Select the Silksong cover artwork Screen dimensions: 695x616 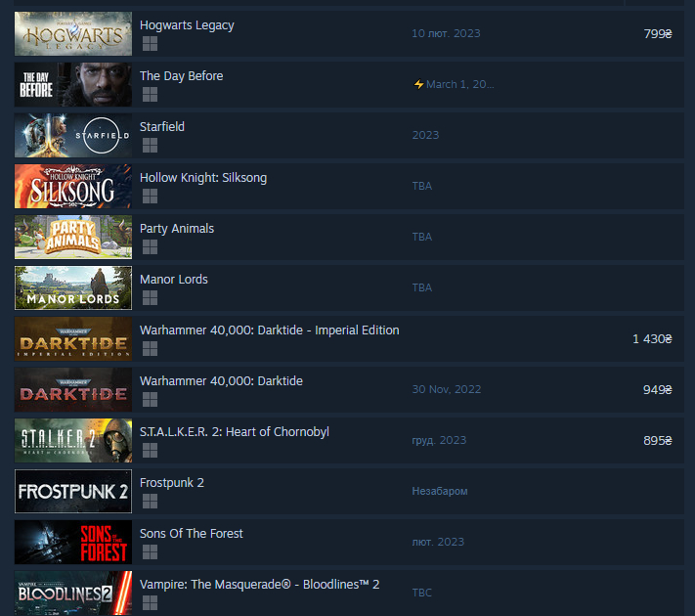tap(73, 186)
